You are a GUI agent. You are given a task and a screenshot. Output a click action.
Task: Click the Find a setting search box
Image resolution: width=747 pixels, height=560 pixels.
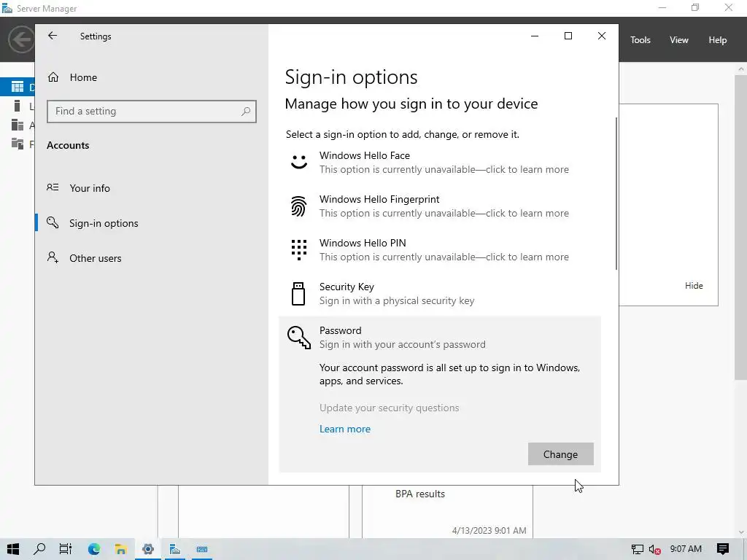click(x=152, y=112)
